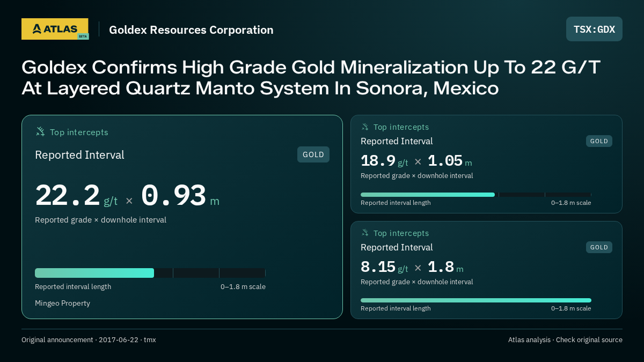This screenshot has width=644, height=362.
Task: Click Top intercepts label in the 18.9 g/t card
Action: 401,127
